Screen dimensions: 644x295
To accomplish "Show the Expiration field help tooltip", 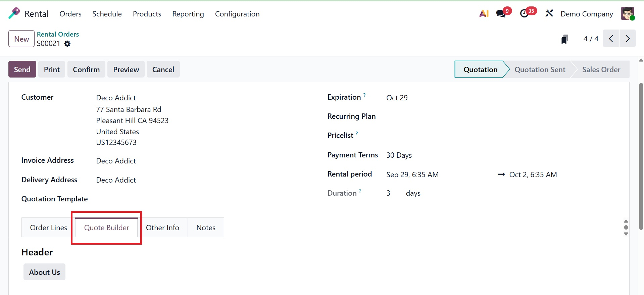I will pos(364,95).
